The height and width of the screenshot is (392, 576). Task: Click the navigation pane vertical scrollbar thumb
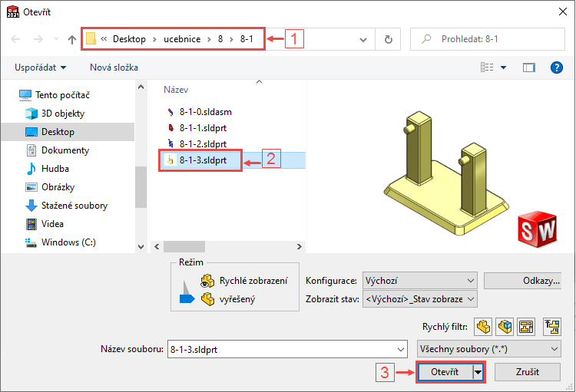141,187
